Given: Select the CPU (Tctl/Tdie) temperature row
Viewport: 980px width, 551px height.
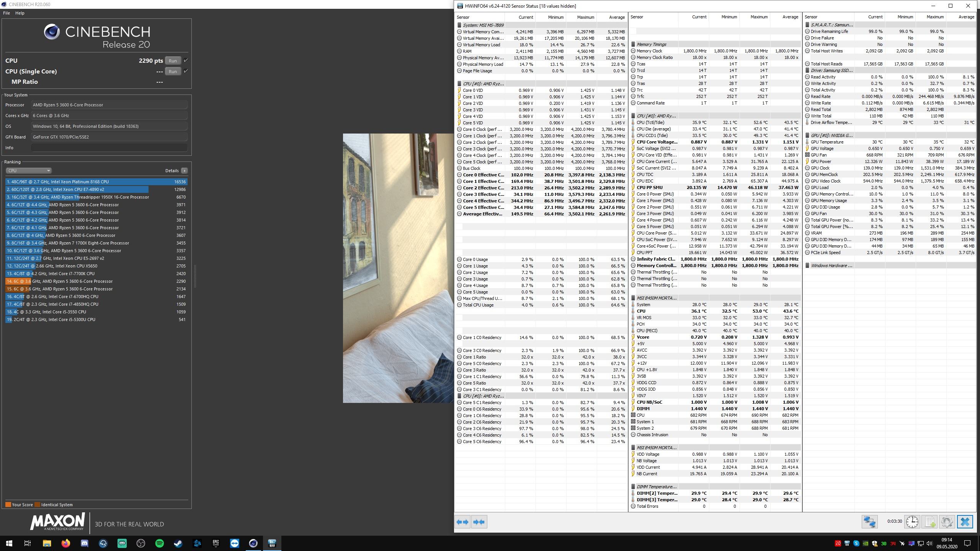Looking at the screenshot, I should (715, 122).
